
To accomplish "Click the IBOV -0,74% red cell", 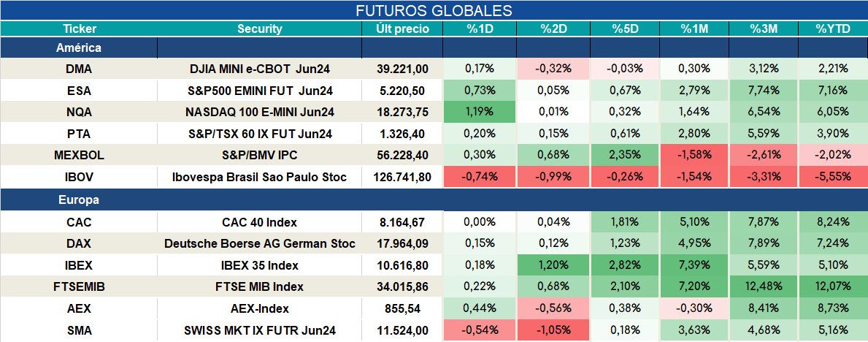I will point(480,178).
